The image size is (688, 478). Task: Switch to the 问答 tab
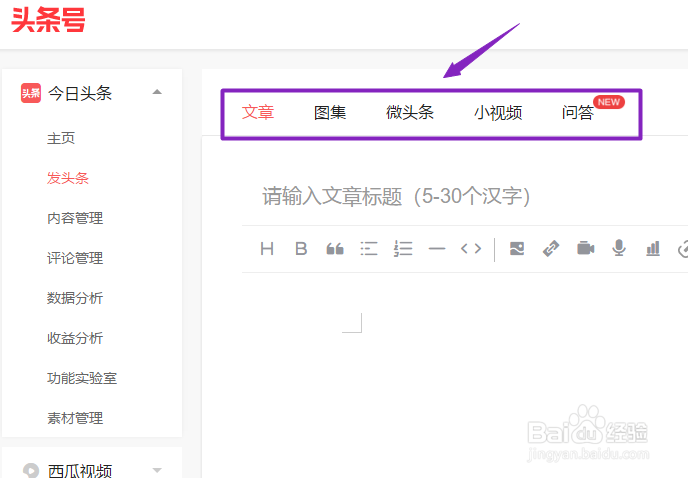[x=578, y=112]
